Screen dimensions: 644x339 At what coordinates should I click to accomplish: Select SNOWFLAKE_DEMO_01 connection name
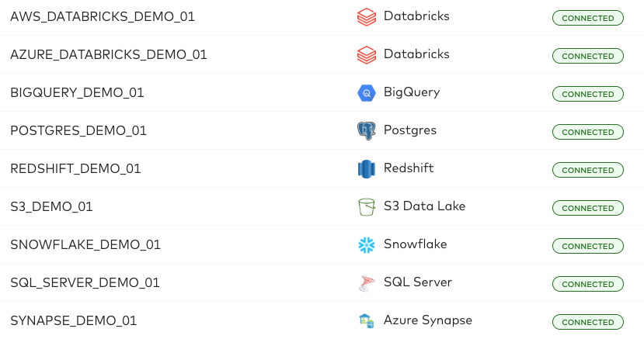(85, 244)
